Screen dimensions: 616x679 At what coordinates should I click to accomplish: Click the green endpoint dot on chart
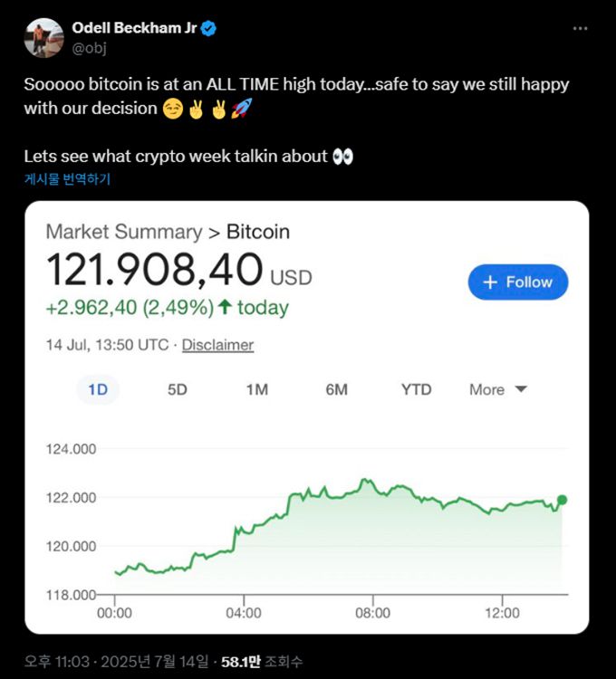coord(563,500)
